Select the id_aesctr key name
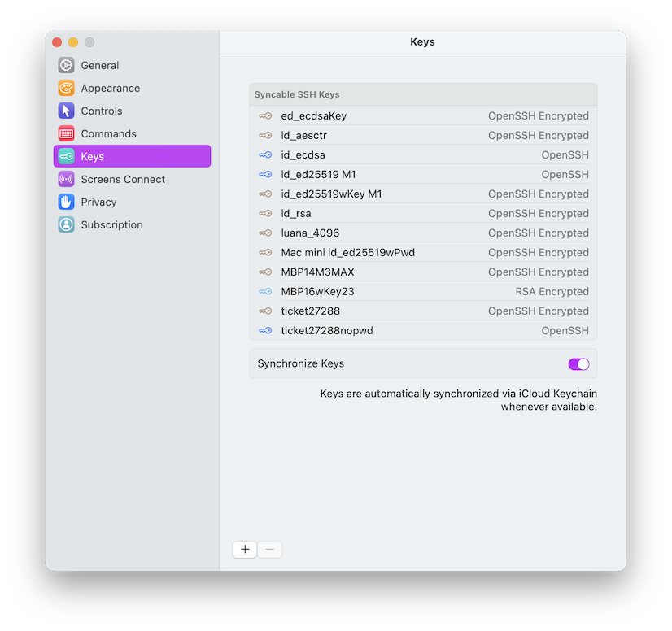 [303, 135]
